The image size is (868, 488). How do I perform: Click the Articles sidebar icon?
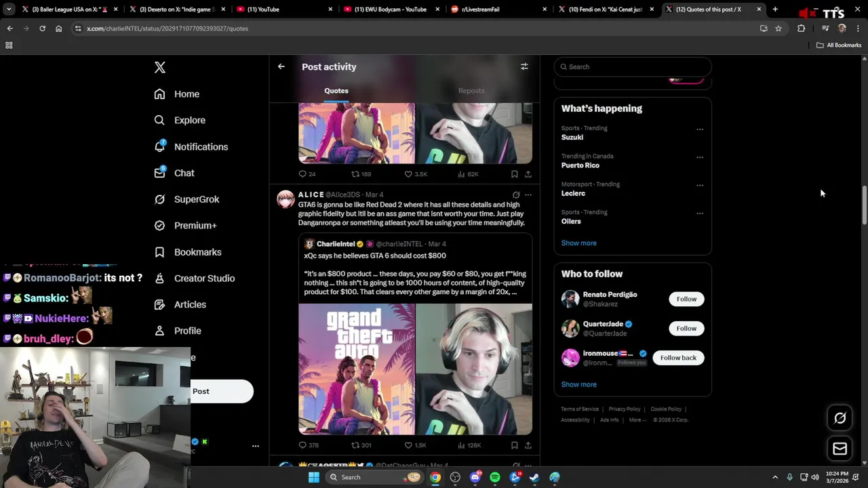click(x=159, y=304)
